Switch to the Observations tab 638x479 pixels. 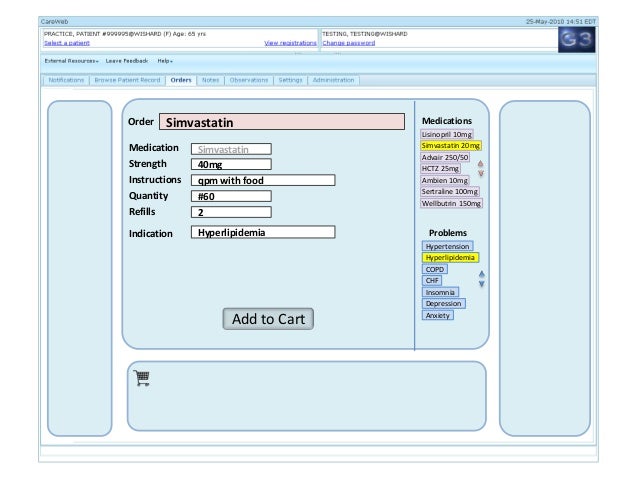pos(249,80)
